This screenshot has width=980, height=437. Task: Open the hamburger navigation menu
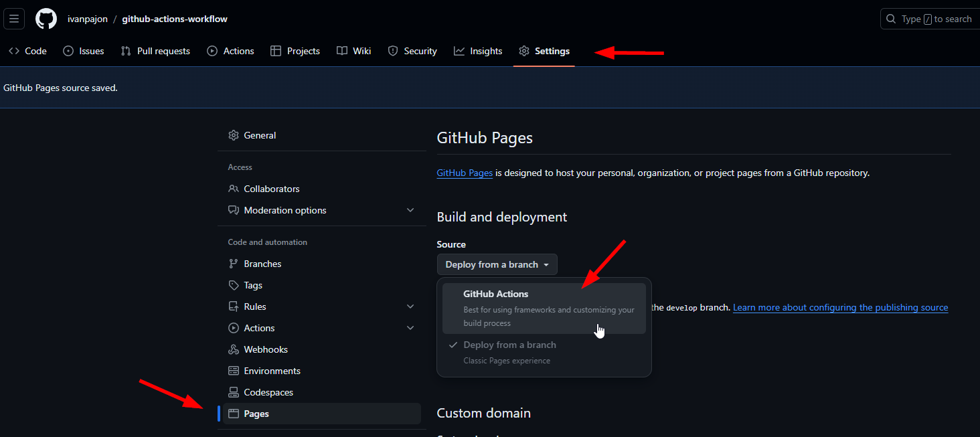14,19
